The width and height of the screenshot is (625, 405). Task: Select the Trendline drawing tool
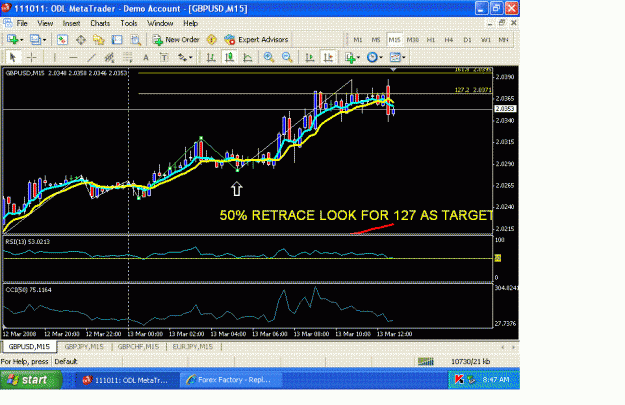pyautogui.click(x=91, y=57)
